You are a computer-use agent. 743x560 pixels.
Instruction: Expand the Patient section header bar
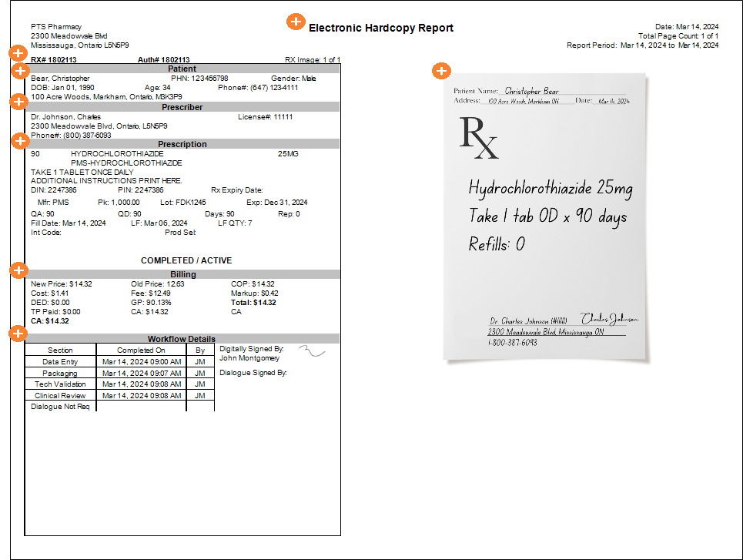coord(183,70)
